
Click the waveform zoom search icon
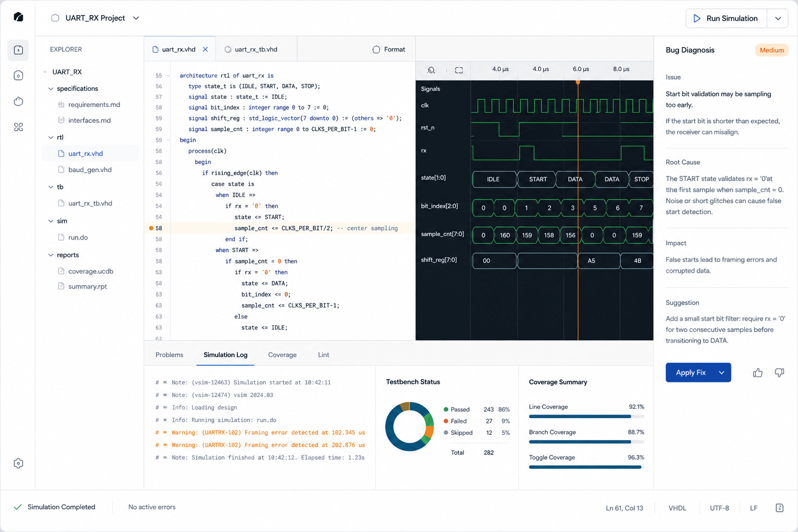click(x=431, y=70)
